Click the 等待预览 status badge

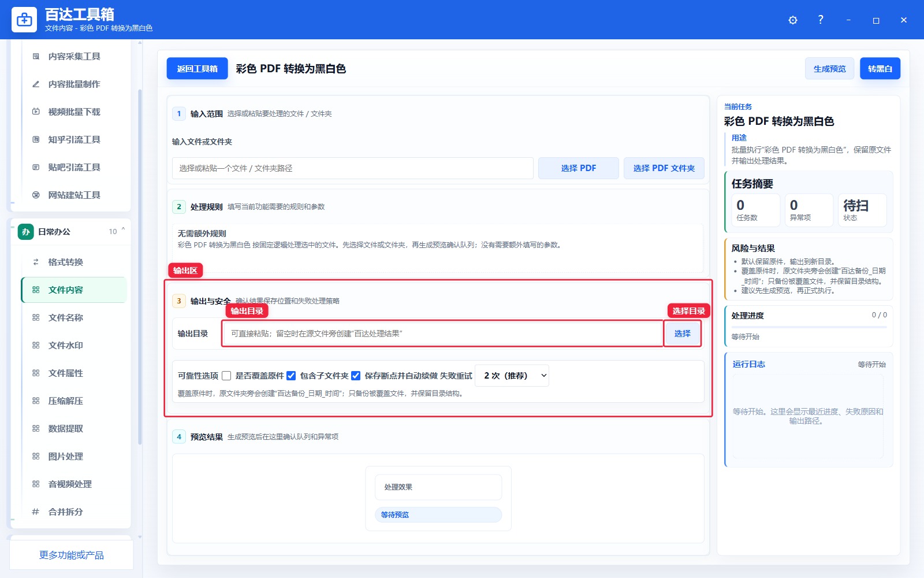(x=438, y=515)
